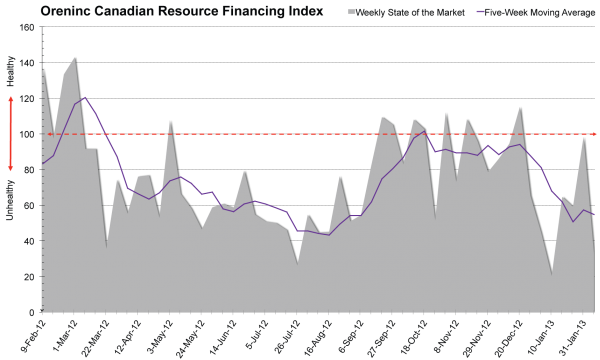Click the '16-Aug-12' date label
The image size is (600, 360).
[319, 338]
